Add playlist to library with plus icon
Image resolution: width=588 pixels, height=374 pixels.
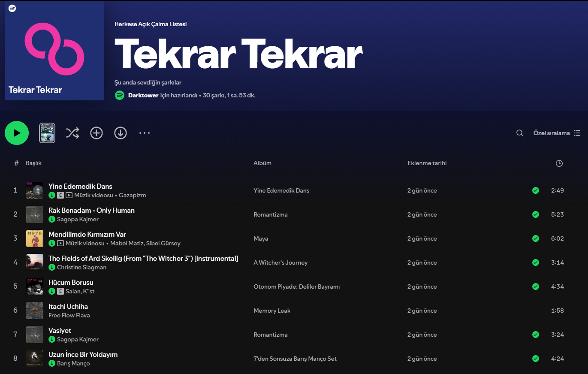pyautogui.click(x=96, y=133)
